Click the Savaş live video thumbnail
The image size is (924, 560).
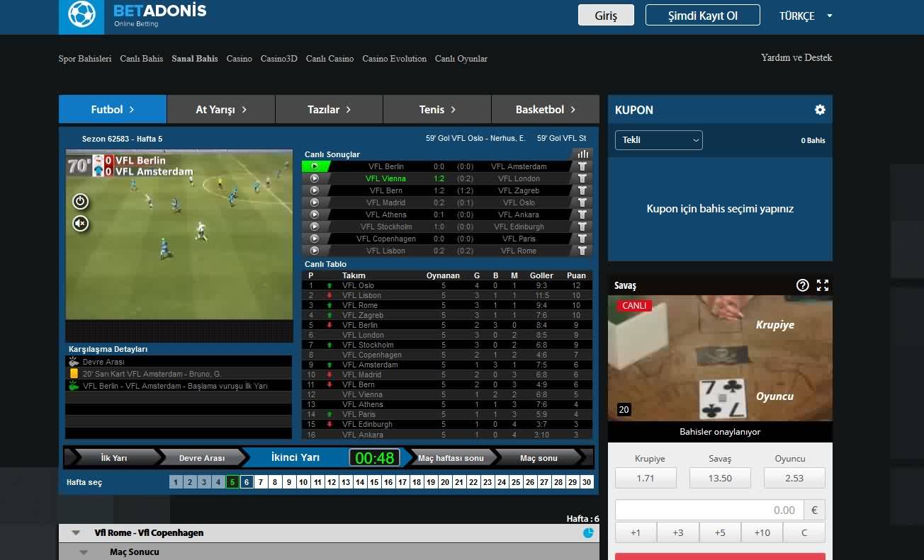720,359
